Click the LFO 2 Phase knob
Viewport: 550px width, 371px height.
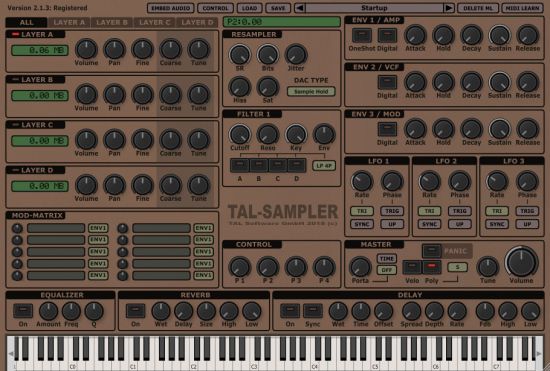pos(460,181)
